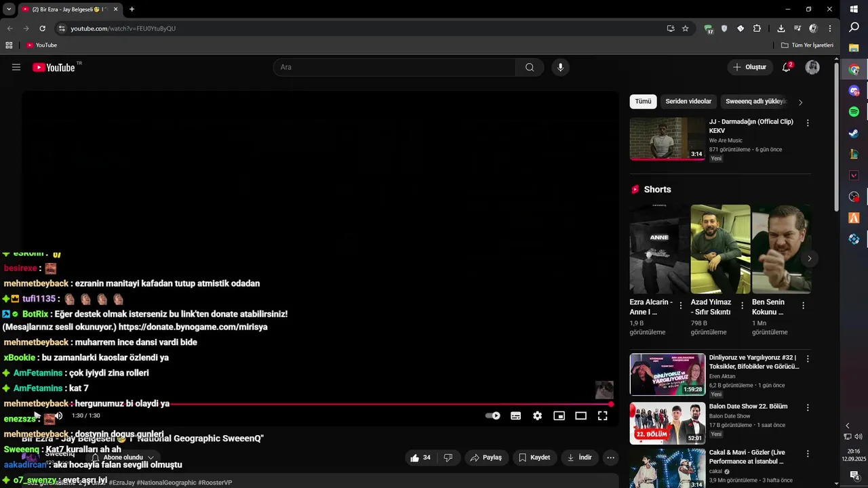This screenshot has width=868, height=488.
Task: Reload the page
Action: [42, 28]
